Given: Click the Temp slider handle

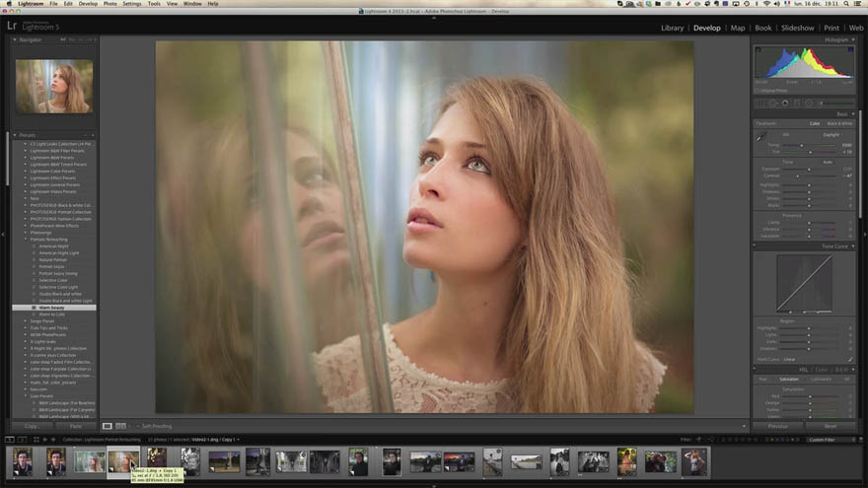Looking at the screenshot, I should (801, 145).
